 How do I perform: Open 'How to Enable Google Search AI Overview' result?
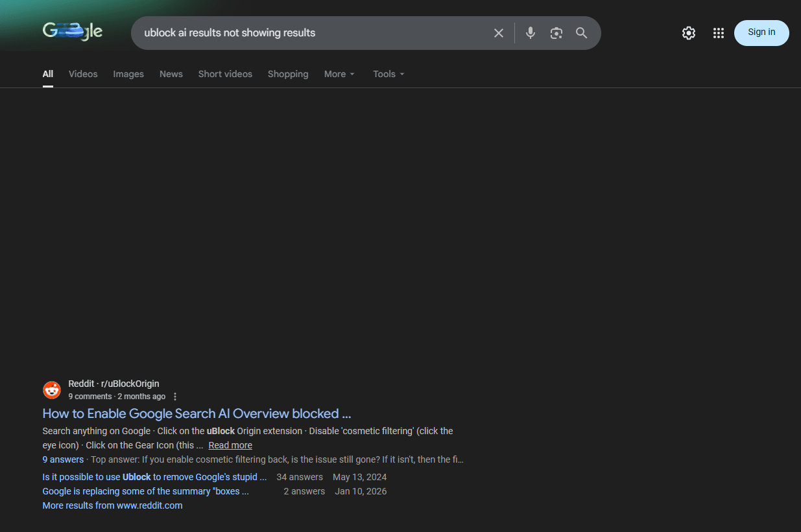click(x=197, y=413)
